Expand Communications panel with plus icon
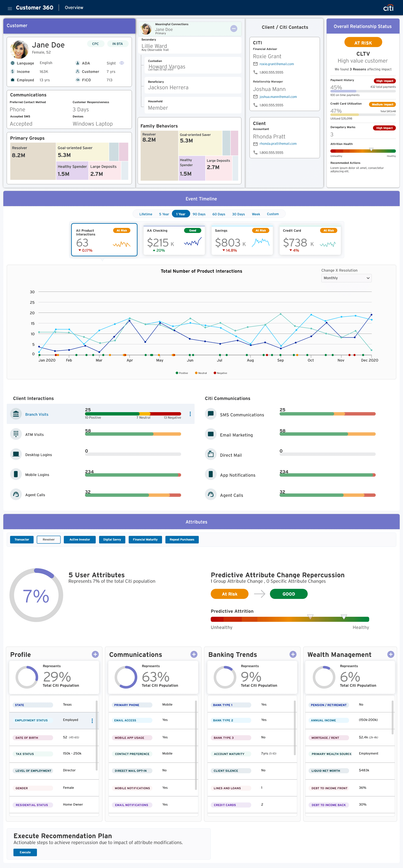 coord(194,654)
